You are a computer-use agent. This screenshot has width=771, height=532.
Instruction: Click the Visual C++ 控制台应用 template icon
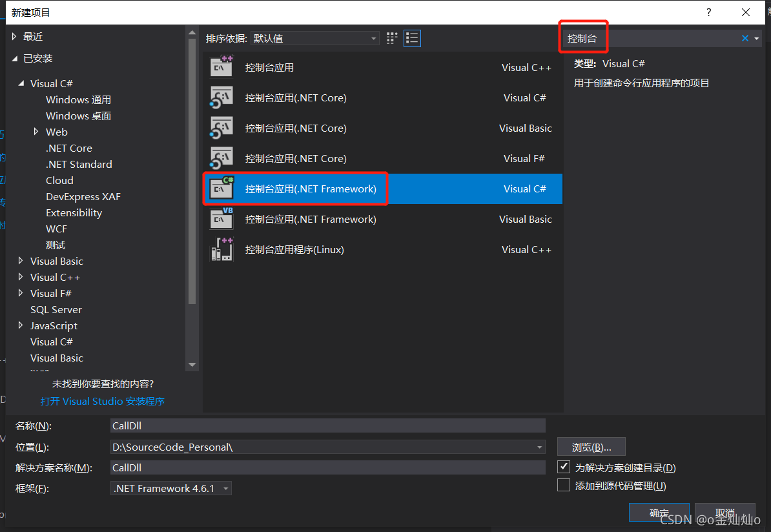coord(221,67)
